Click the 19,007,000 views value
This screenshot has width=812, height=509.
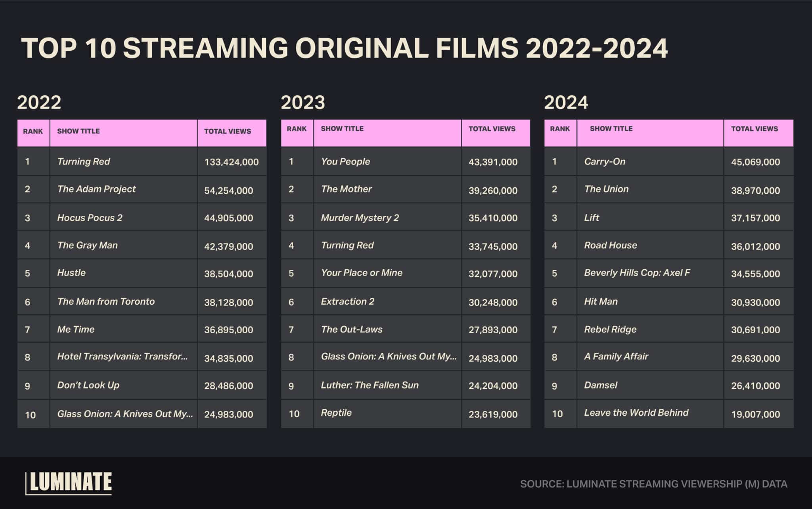(756, 414)
